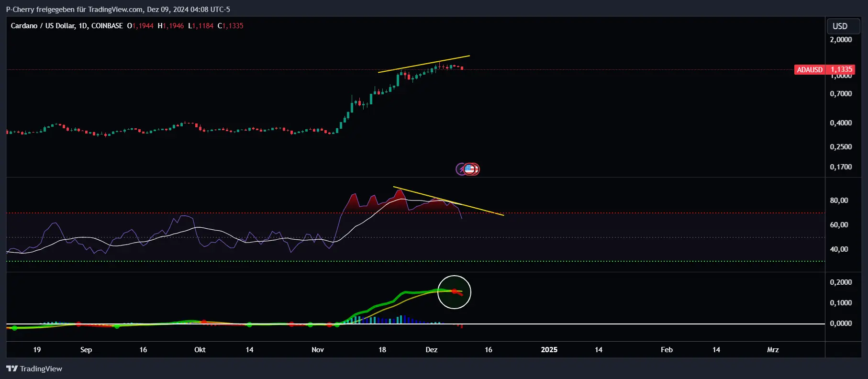
Task: Click the open value O1,1944
Action: 140,26
